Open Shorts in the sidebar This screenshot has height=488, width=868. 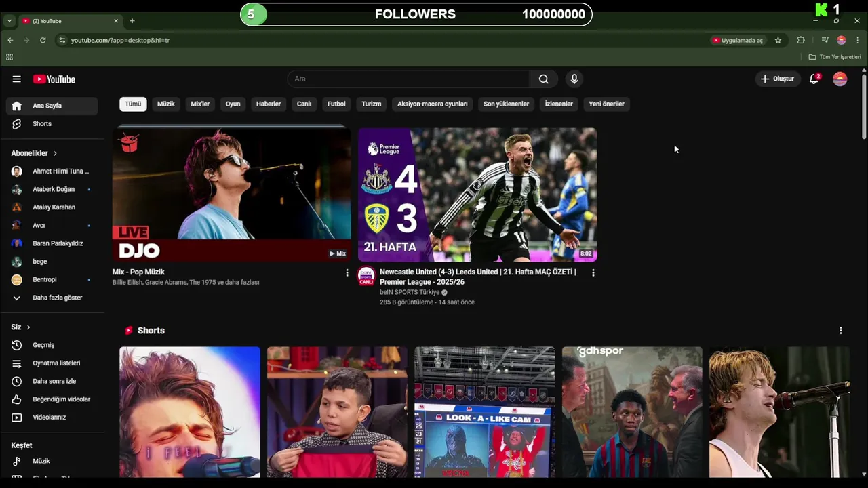52,124
